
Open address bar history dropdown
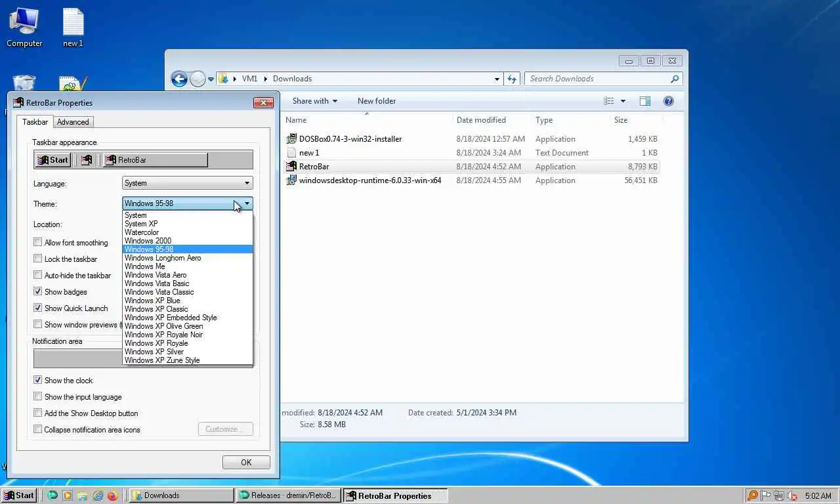pyautogui.click(x=497, y=79)
